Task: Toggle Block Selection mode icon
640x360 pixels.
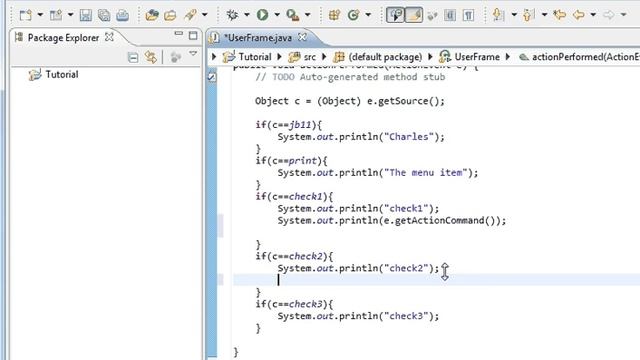Action: [x=450, y=16]
